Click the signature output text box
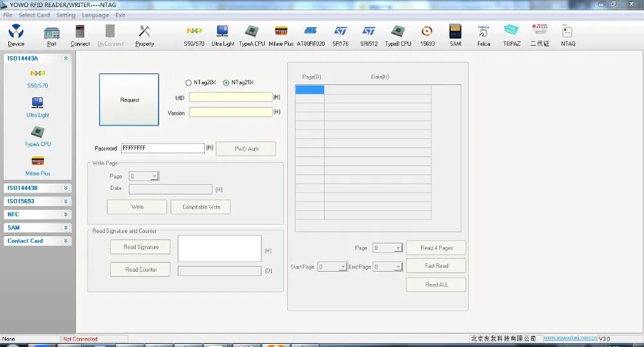The image size is (644, 347). [220, 248]
